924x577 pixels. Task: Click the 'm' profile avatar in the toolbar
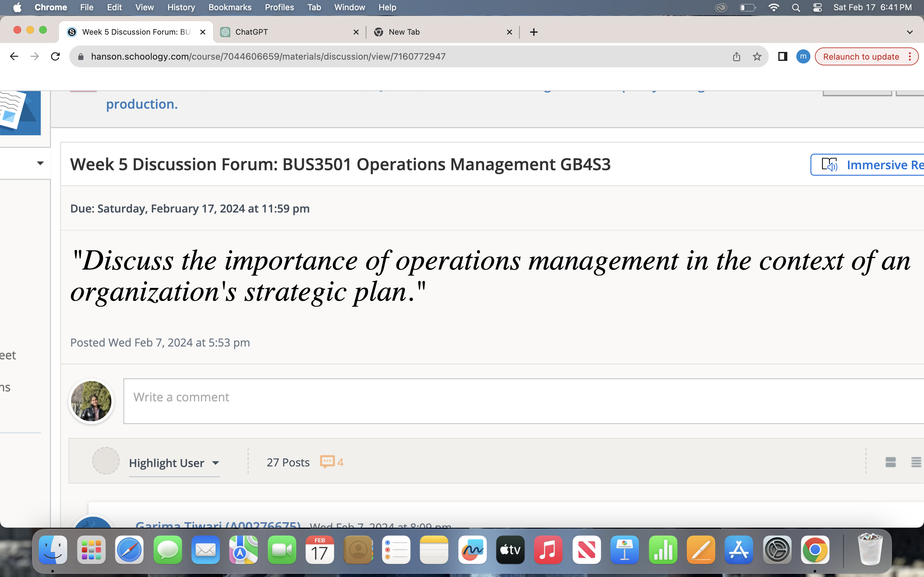point(803,56)
